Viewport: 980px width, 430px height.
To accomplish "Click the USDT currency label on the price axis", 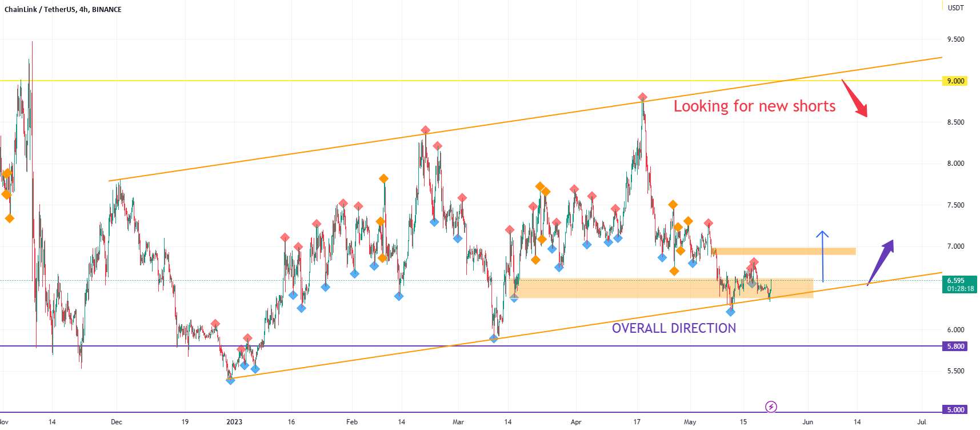I will point(955,8).
